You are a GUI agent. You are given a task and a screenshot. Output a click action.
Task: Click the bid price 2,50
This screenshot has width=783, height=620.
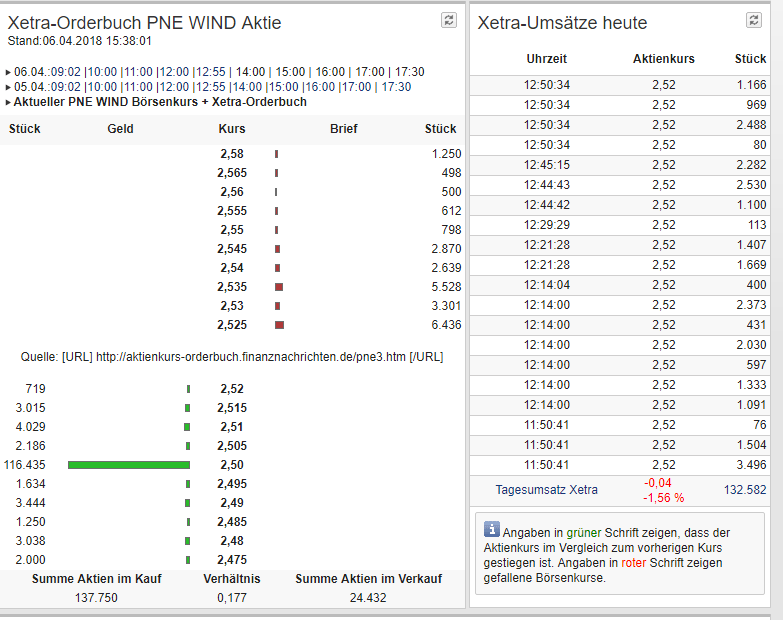(x=232, y=465)
